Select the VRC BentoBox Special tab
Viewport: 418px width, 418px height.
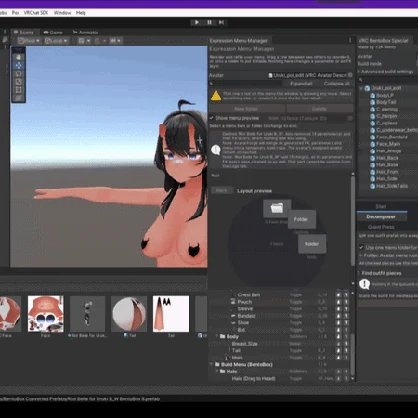click(384, 41)
